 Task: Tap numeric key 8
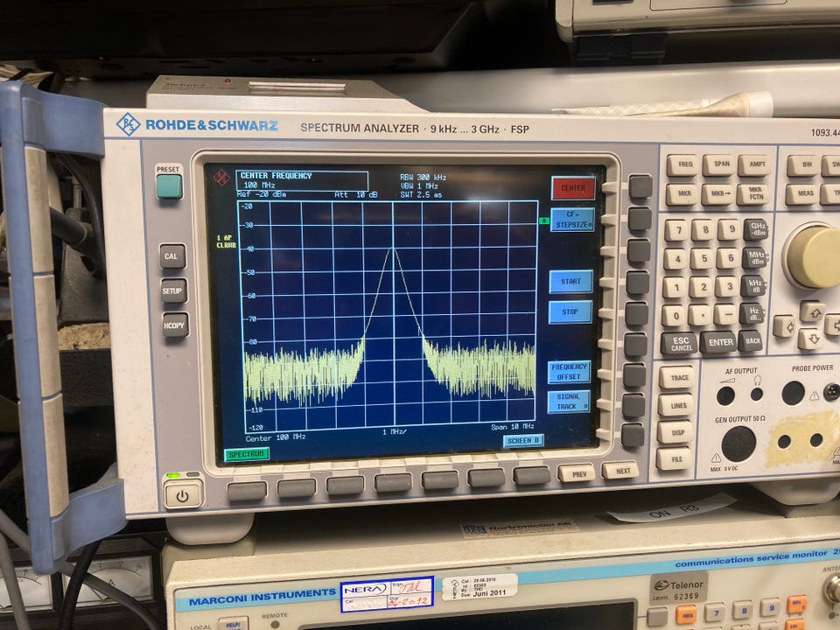tap(703, 230)
